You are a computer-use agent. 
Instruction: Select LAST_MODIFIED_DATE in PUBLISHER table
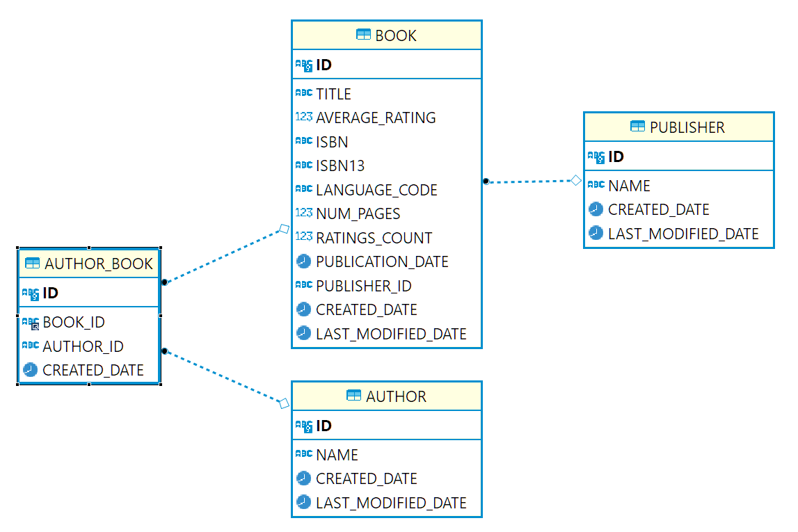click(683, 234)
